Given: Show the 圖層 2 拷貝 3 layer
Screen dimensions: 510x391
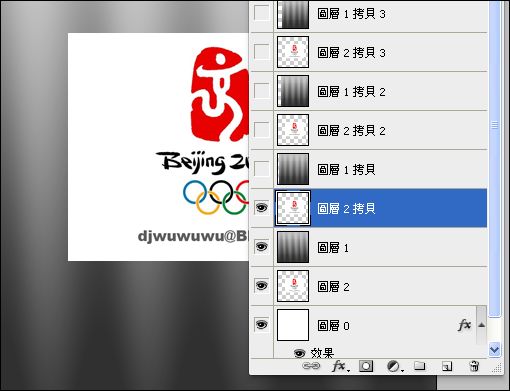Looking at the screenshot, I should [x=261, y=52].
